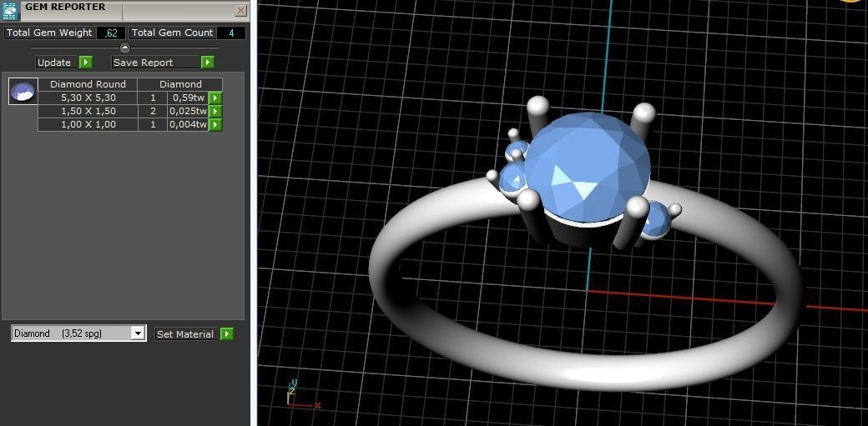
Task: Select the 5,30 X 5,30 gem row
Action: [x=88, y=98]
